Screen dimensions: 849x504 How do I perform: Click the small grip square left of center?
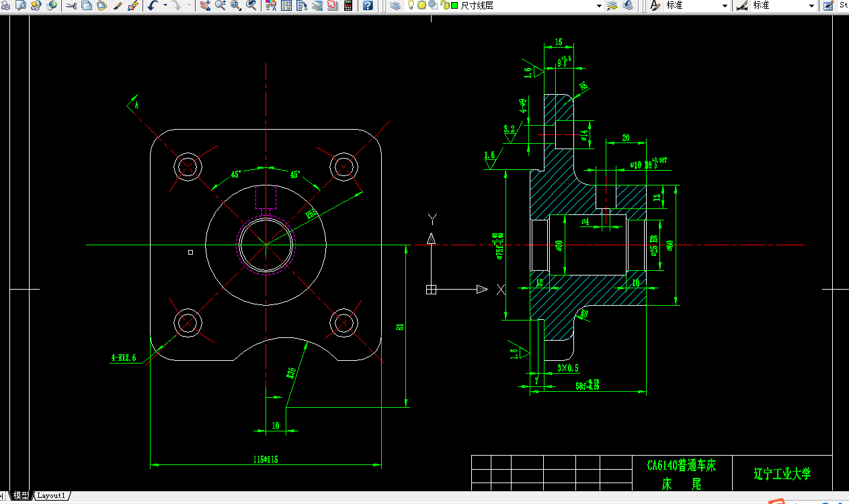(x=190, y=252)
